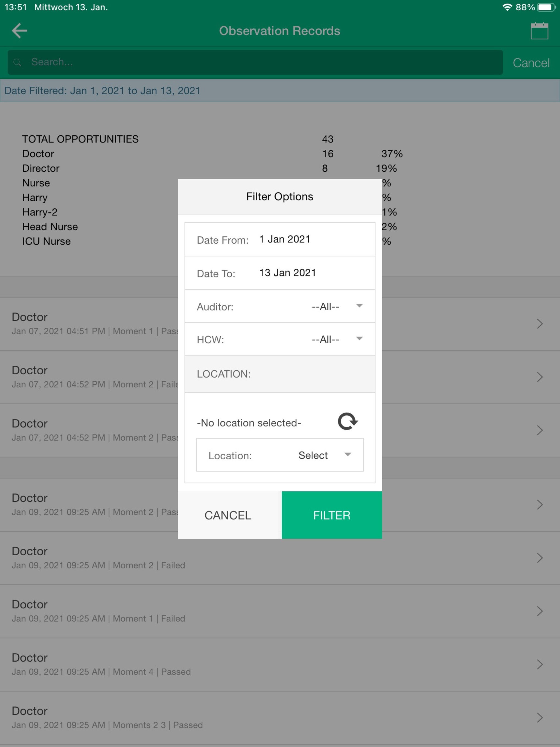Open chevron of Moment 4 Passed record
560x747 pixels.
(539, 664)
